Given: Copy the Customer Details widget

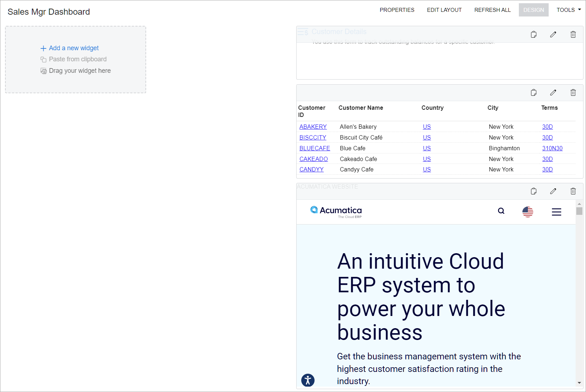Looking at the screenshot, I should click(x=534, y=34).
